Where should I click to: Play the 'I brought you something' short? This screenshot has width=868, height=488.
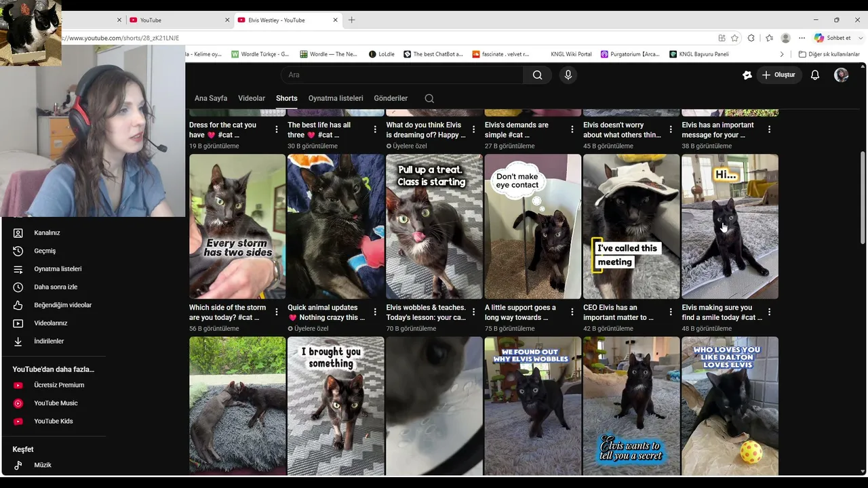(336, 406)
